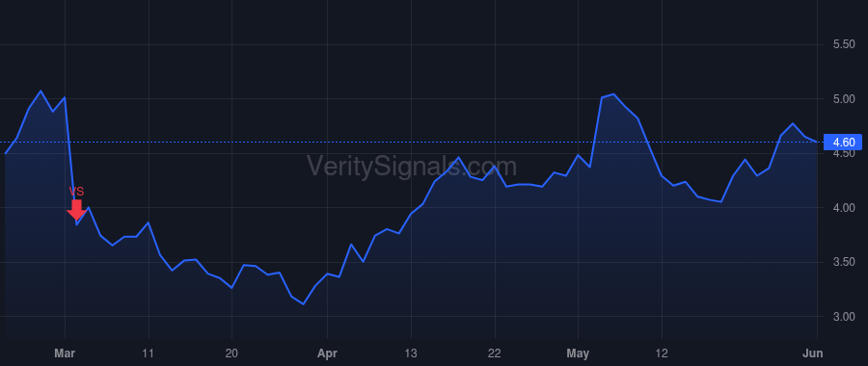Click the 12 date axis label

[662, 353]
